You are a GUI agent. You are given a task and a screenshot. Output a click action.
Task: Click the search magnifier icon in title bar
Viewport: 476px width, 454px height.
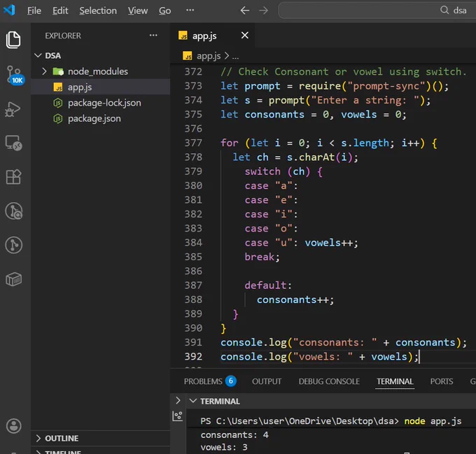[444, 10]
